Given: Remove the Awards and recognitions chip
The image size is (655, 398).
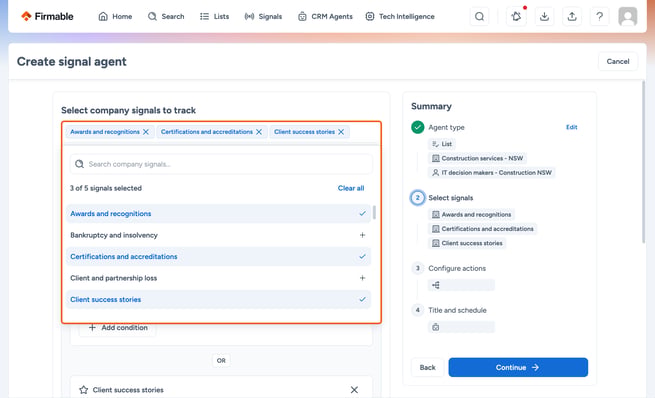Looking at the screenshot, I should pyautogui.click(x=146, y=132).
